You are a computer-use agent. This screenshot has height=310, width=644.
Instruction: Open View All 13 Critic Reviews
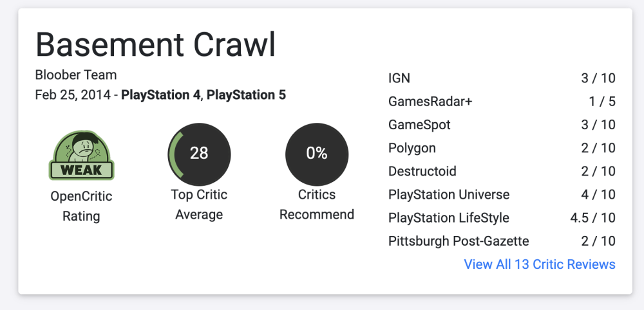point(540,264)
